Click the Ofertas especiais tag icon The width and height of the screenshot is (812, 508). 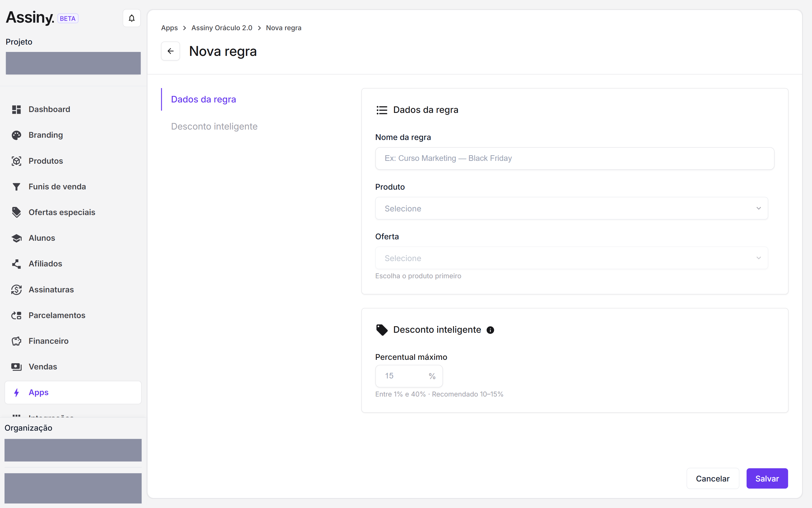16,212
